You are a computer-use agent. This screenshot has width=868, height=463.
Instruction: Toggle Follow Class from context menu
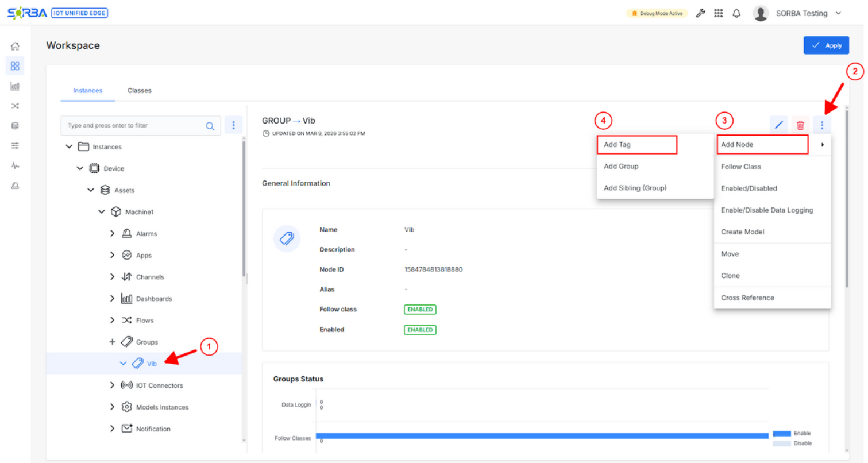coord(741,167)
